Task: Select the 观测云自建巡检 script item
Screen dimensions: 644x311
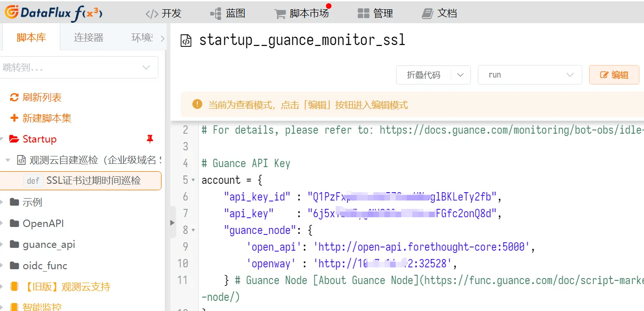Action: 89,160
